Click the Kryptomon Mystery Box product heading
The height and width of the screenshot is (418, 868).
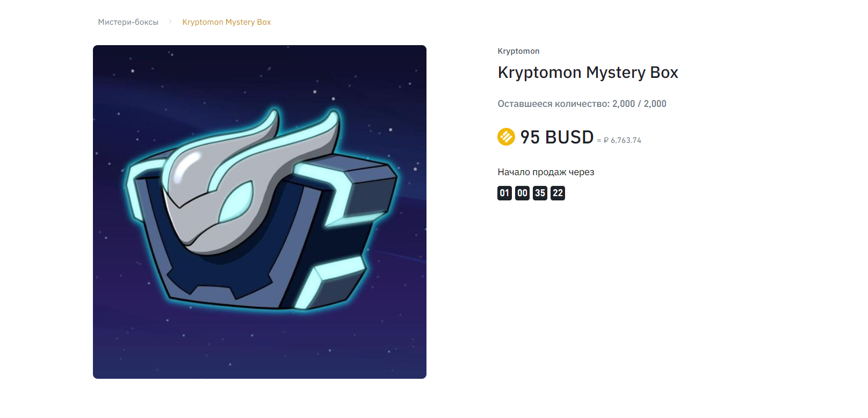pos(588,73)
